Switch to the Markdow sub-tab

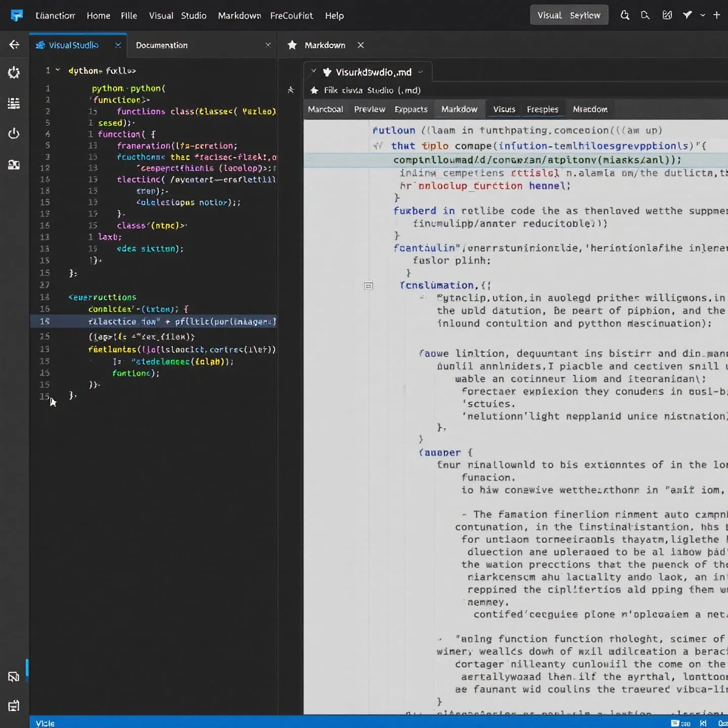click(459, 109)
